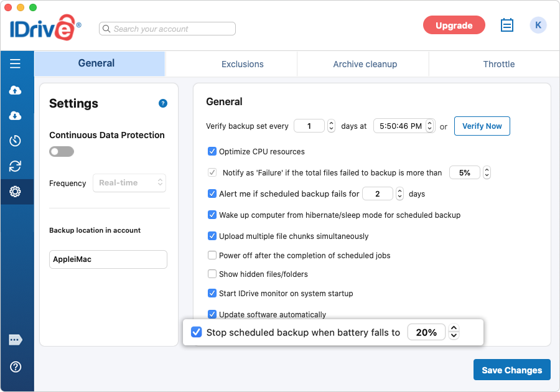
Task: Click the magnifier icon in the search box
Action: point(106,29)
